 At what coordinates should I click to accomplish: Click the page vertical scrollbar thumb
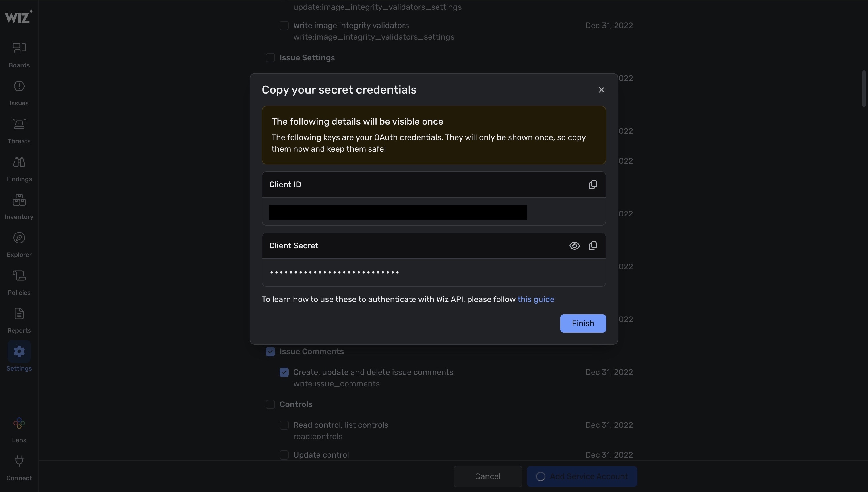coord(864,89)
